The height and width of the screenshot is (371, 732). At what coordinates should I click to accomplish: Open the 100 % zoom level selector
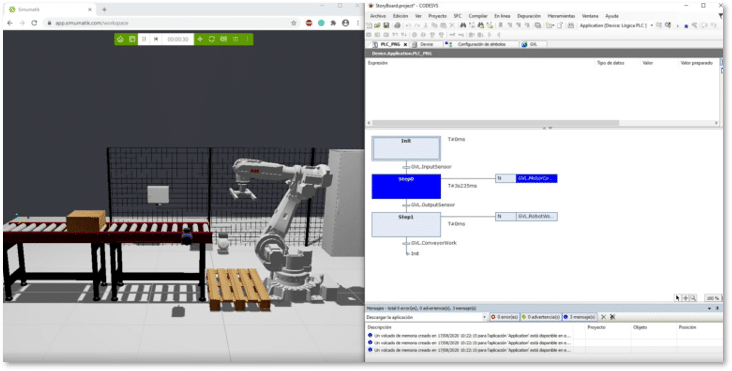tap(712, 298)
